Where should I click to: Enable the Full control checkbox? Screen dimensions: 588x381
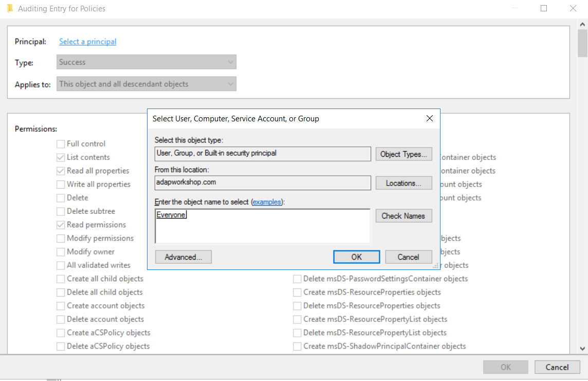pos(60,143)
